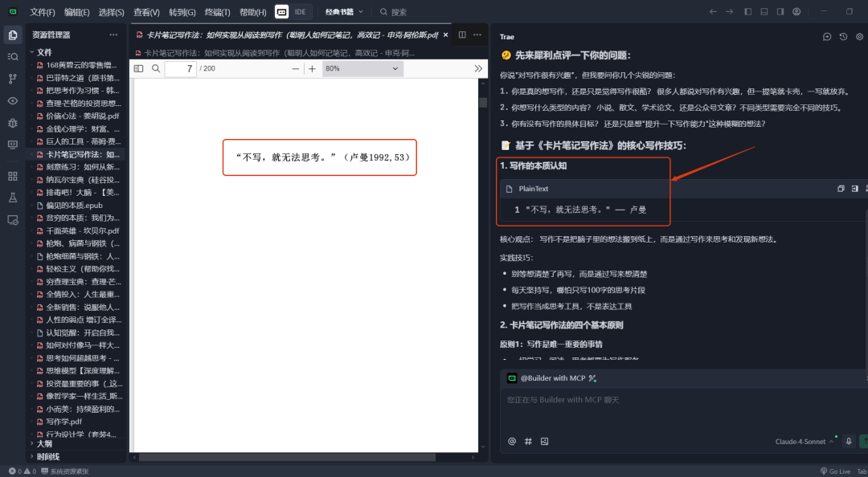Add an agent mention with @ icon
868x477 pixels.
(512, 442)
